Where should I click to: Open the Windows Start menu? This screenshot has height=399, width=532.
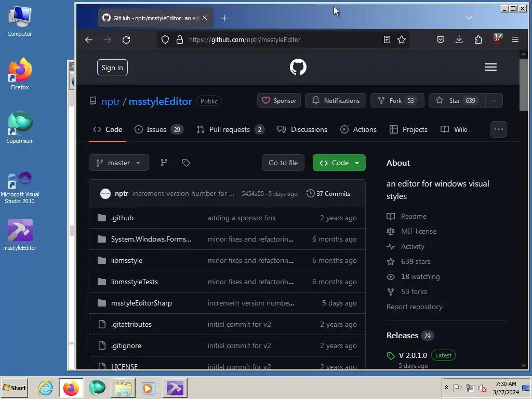coord(14,388)
